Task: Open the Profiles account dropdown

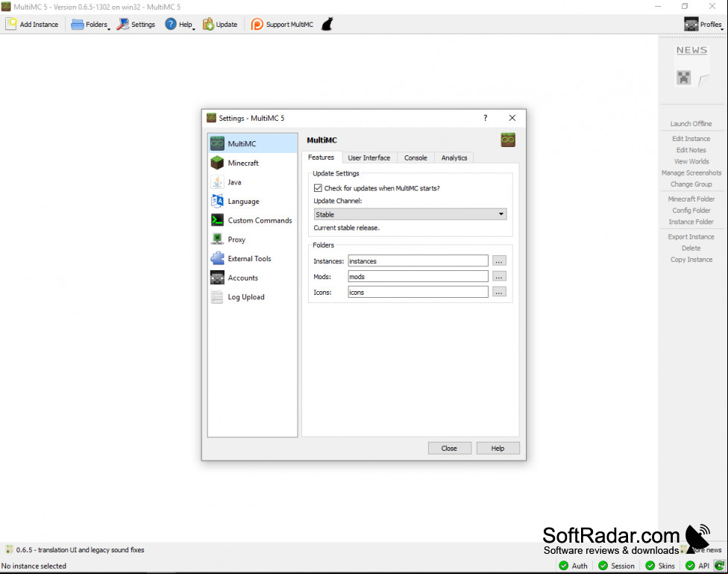Action: (703, 24)
